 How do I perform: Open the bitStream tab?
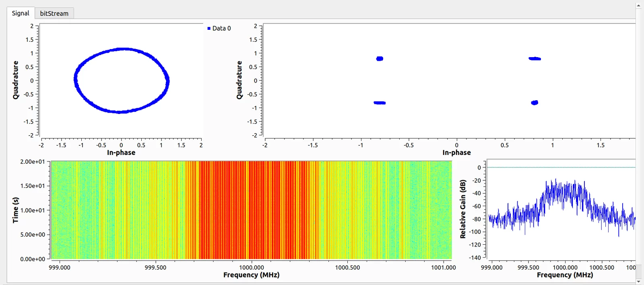(x=54, y=13)
